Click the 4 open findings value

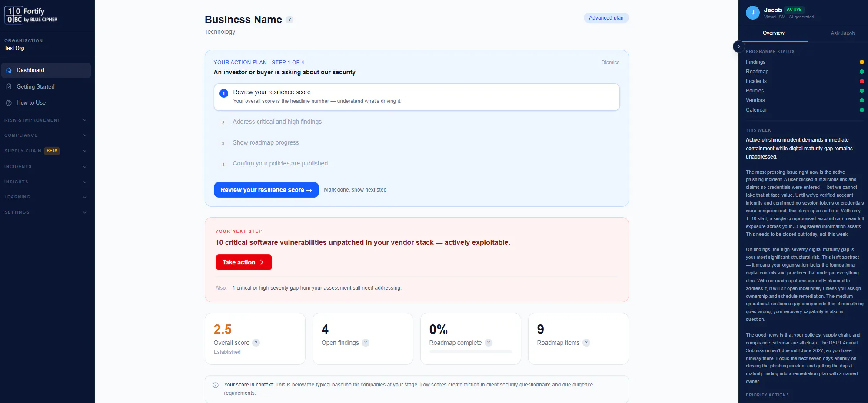(x=325, y=330)
